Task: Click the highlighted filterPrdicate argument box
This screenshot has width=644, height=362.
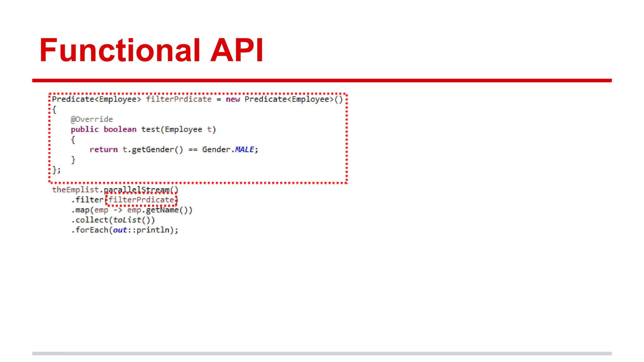Action: click(x=141, y=200)
